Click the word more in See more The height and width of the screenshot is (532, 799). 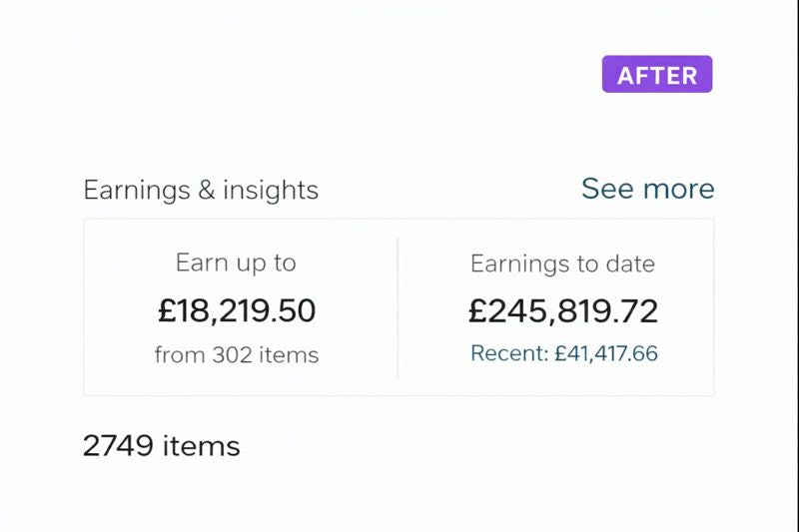click(679, 189)
